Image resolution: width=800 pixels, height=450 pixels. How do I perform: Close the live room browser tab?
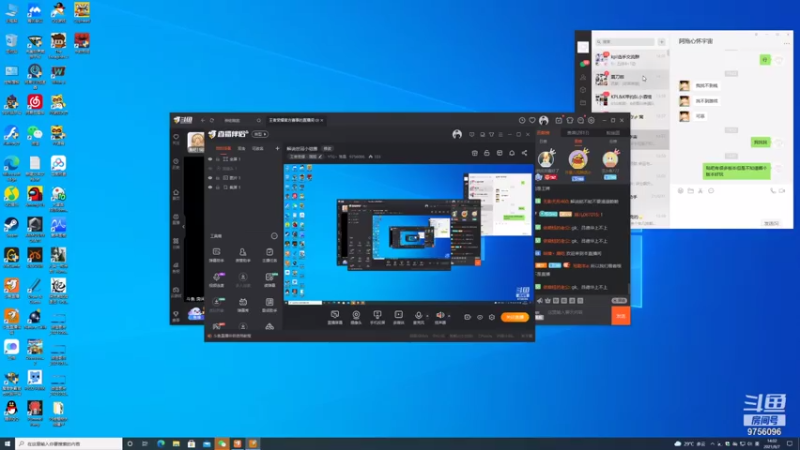[x=322, y=120]
